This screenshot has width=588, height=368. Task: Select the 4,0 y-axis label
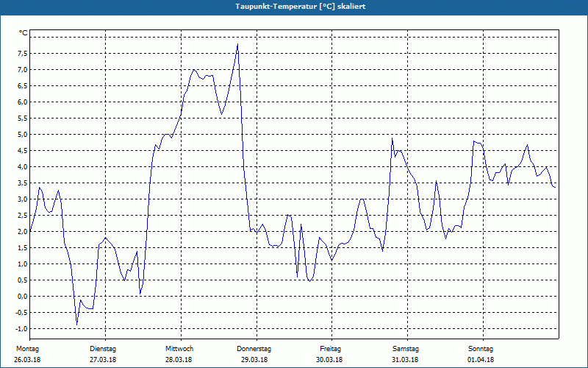(22, 167)
